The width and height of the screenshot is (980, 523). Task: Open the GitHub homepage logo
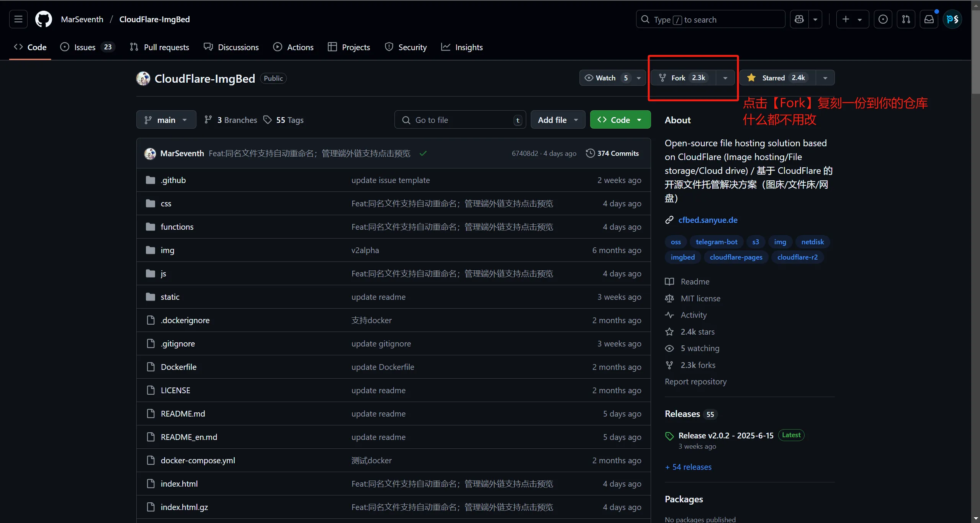tap(44, 19)
